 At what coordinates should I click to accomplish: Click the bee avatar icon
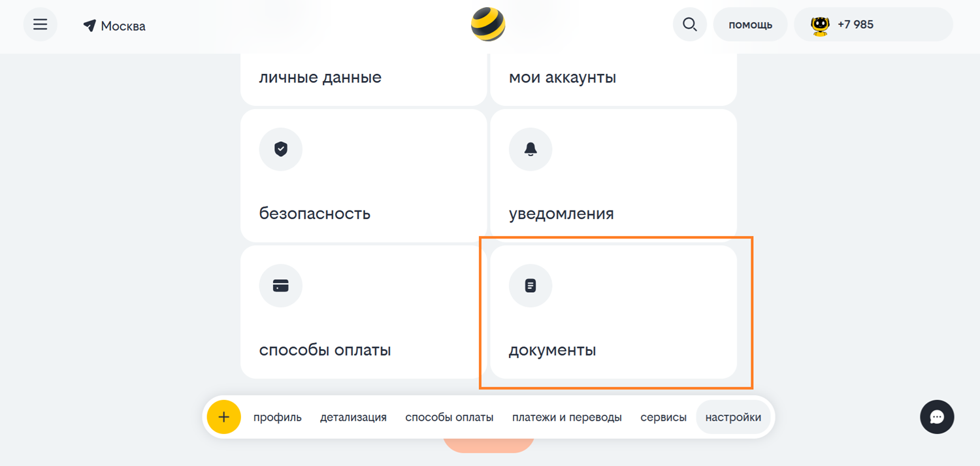coord(820,25)
